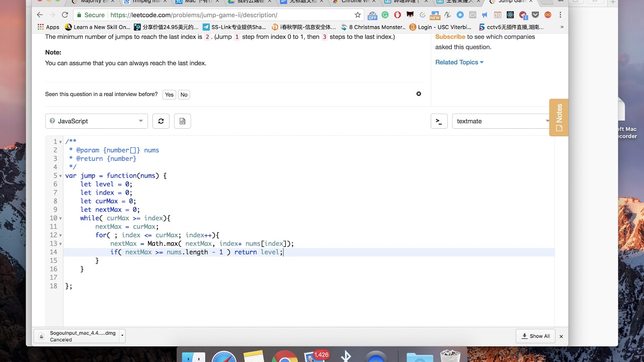Open the orange infinity extension icon

click(x=548, y=15)
